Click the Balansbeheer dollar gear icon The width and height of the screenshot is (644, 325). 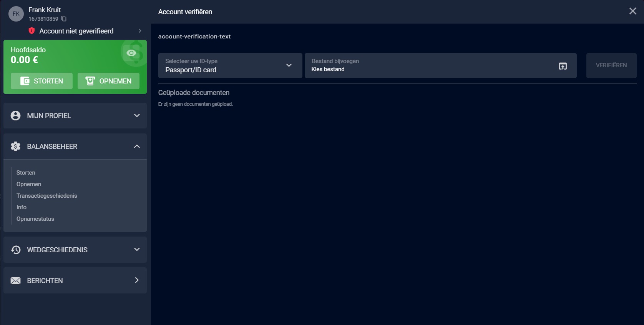[x=16, y=147]
